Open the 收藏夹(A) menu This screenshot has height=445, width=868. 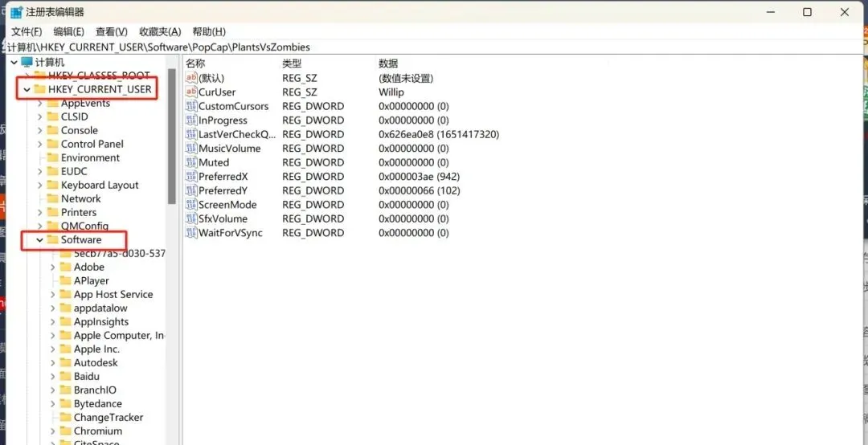point(160,31)
